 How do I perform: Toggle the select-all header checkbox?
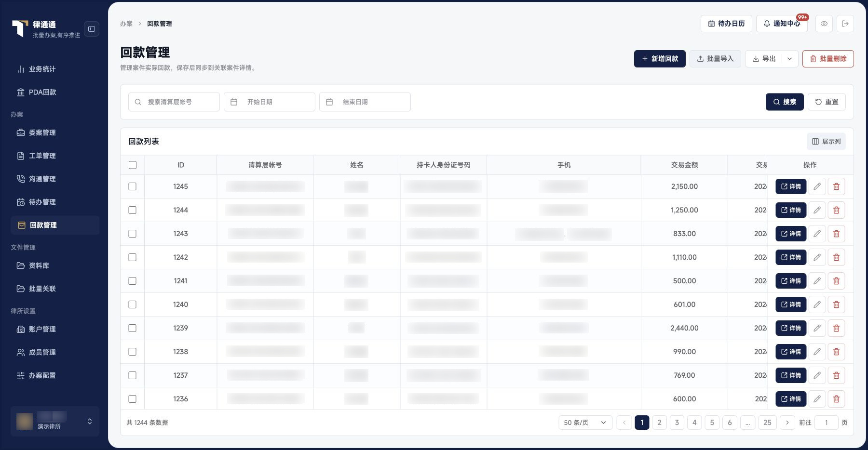(133, 165)
